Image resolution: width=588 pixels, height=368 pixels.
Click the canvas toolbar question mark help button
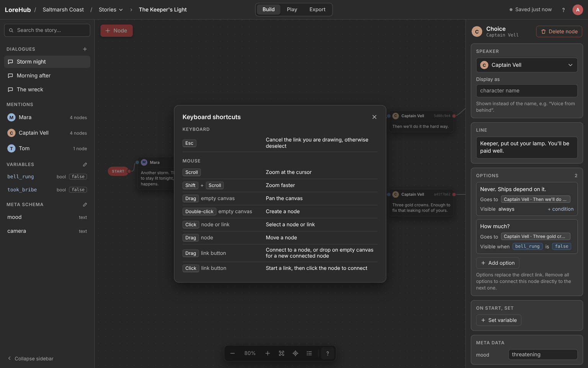click(328, 353)
